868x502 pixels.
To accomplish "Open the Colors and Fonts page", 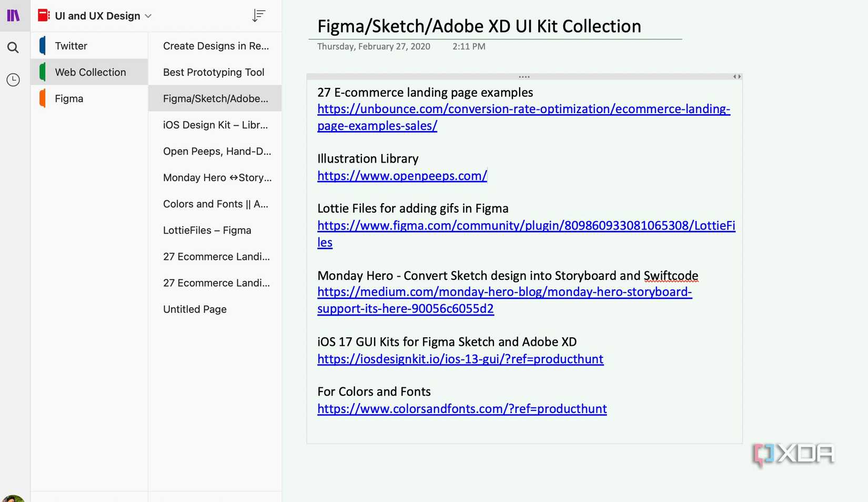I will (x=215, y=204).
